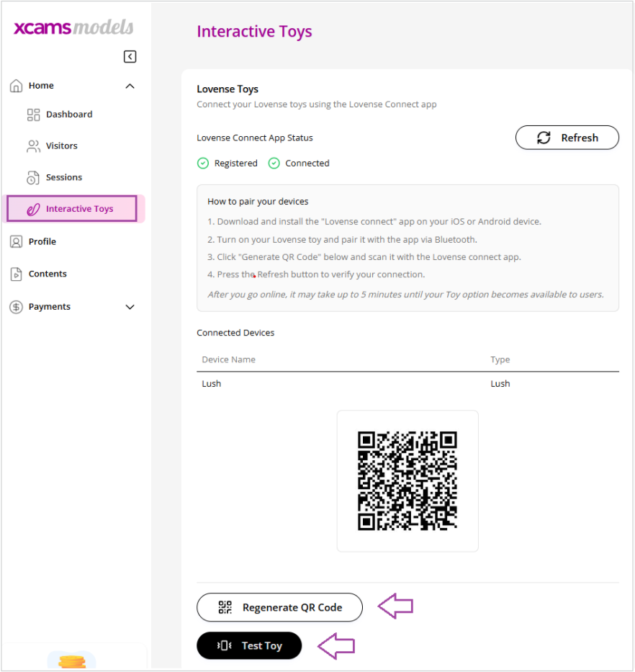This screenshot has width=635, height=672.
Task: Open the Contents menu item
Action: tap(48, 274)
